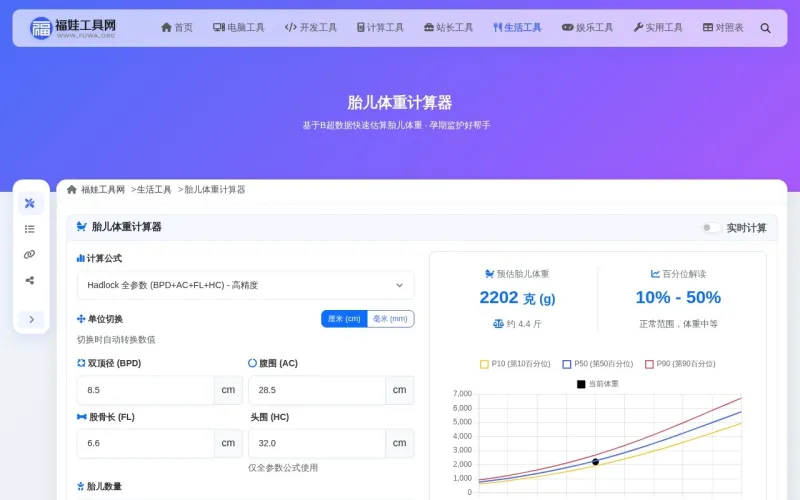The width and height of the screenshot is (800, 500).
Task: Click 生活工具 breadcrumb link
Action: [x=154, y=189]
